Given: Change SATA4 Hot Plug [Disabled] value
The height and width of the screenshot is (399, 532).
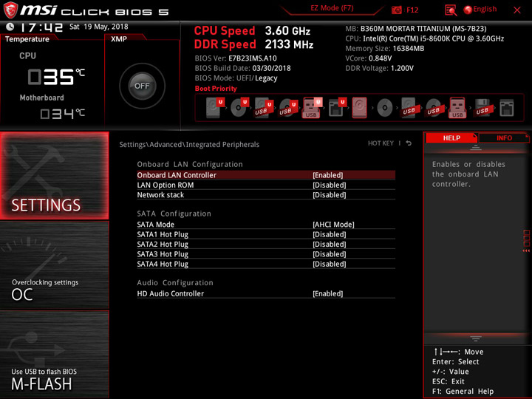Looking at the screenshot, I should [329, 264].
